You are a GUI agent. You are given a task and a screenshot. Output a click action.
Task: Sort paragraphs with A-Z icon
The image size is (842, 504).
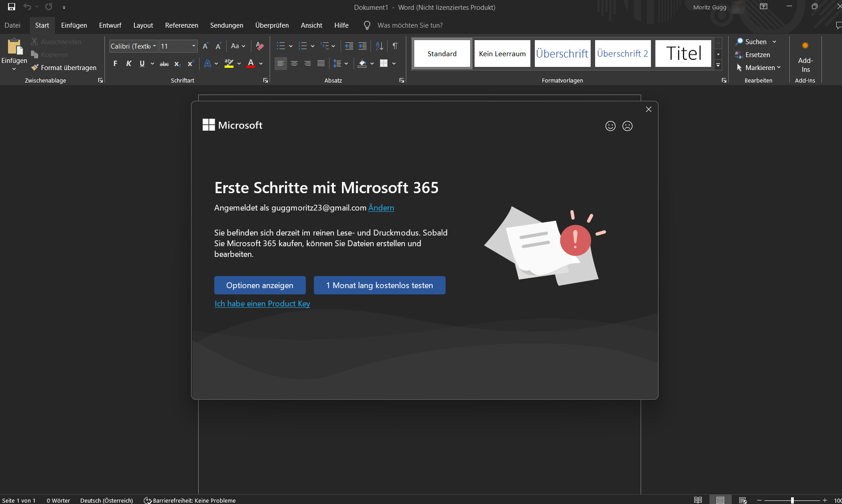[x=379, y=46]
